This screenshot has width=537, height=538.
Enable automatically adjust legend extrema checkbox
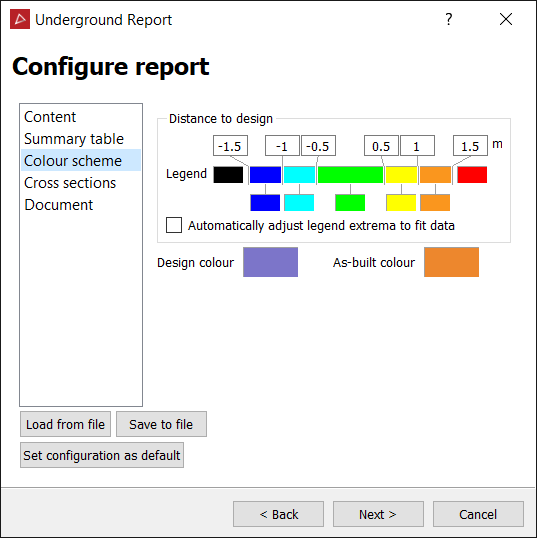(x=174, y=225)
